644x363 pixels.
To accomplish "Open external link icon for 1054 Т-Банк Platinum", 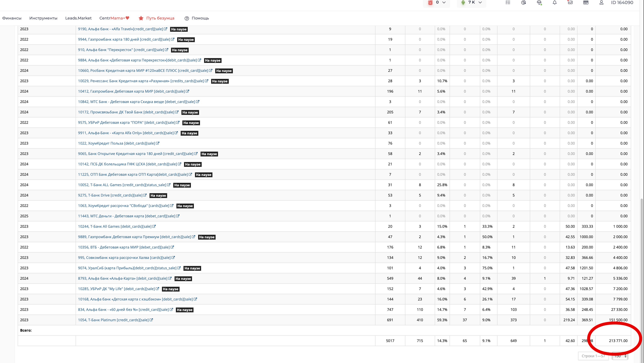I will [151, 320].
